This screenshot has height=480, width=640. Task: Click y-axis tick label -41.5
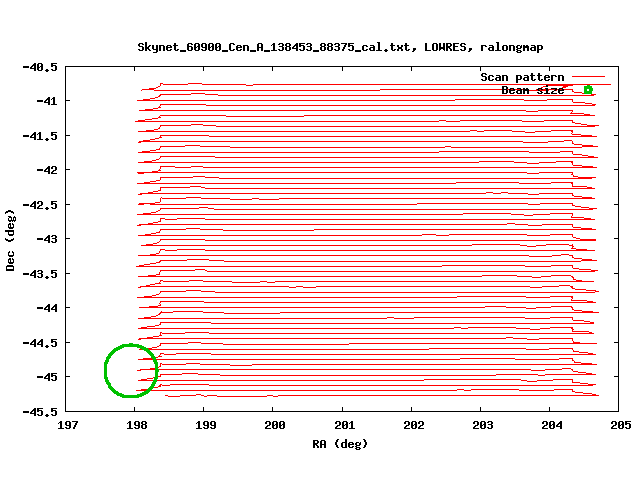40,136
